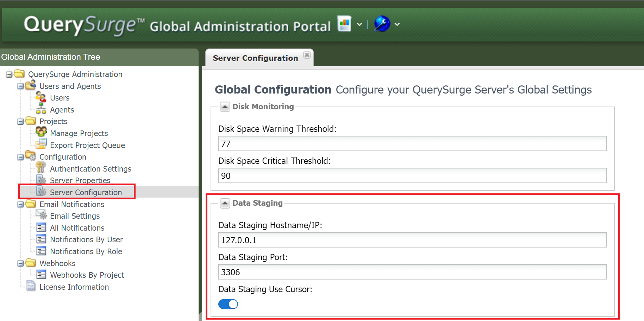The height and width of the screenshot is (321, 644).
Task: Click the blue key globe header icon
Action: [382, 24]
